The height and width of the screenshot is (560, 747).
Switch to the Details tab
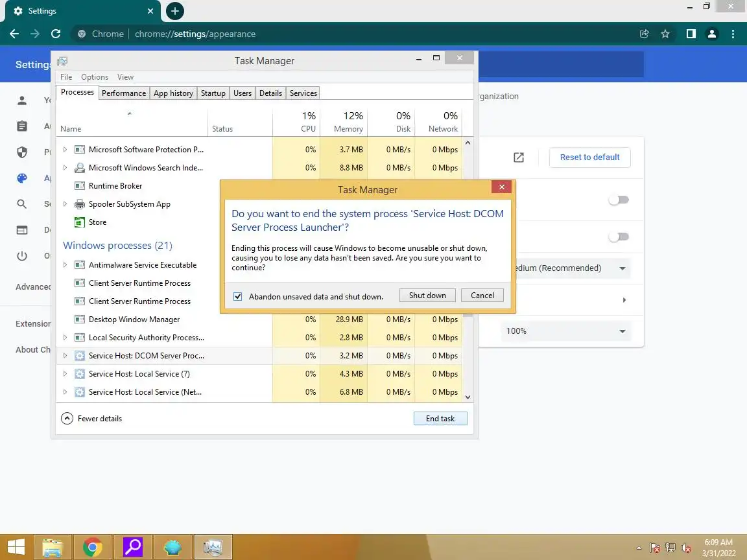[270, 93]
